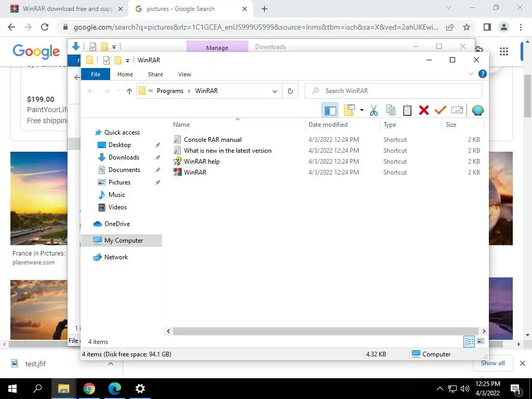Screen dimensions: 532x399
Task: Open Customize Quick Access Toolbar dropdown in WinRAR window
Action: click(x=128, y=60)
